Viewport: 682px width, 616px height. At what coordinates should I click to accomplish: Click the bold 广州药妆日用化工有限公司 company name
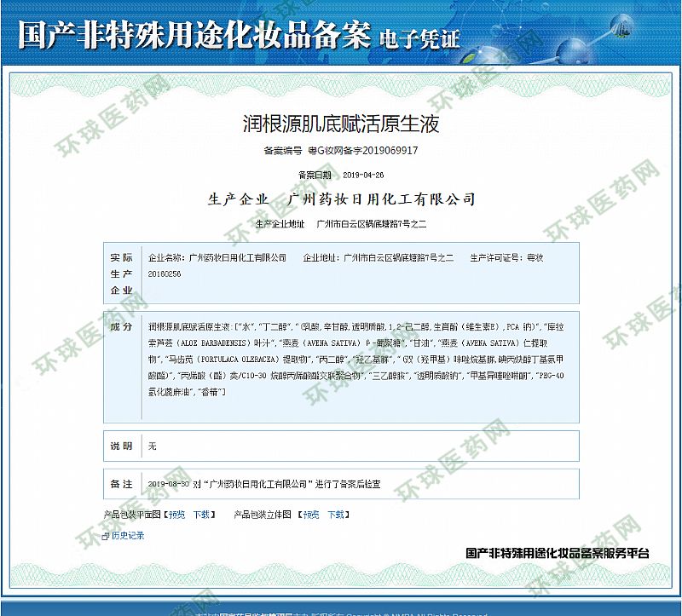(x=381, y=199)
